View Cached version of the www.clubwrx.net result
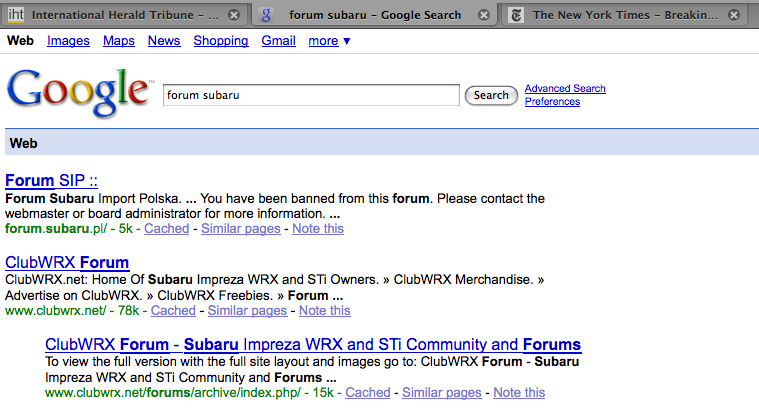Screen dimensions: 759x417 tap(173, 311)
